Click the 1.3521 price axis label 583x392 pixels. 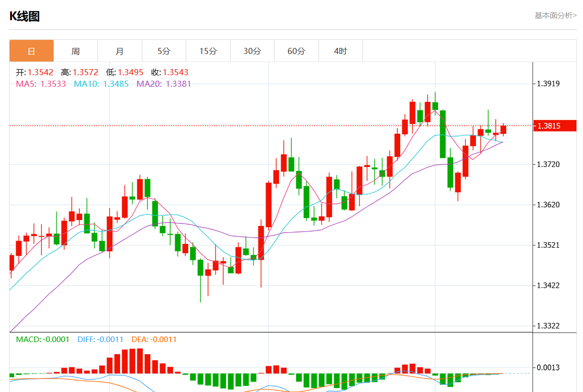[548, 245]
